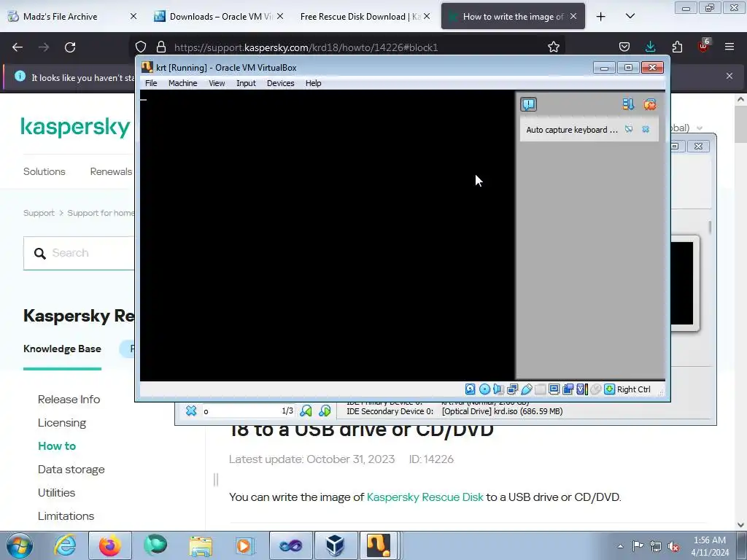Open Licensing in the sidebar

tap(62, 423)
